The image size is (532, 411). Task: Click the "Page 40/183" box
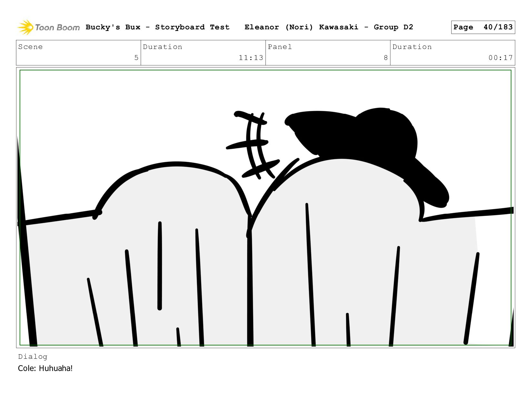[x=483, y=27]
